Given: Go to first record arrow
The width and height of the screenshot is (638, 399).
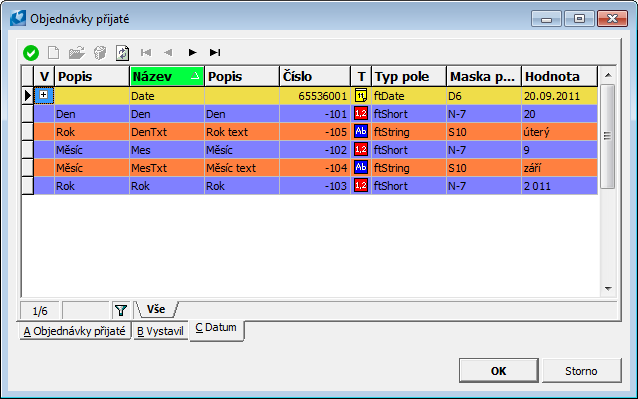Looking at the screenshot, I should click(x=146, y=52).
